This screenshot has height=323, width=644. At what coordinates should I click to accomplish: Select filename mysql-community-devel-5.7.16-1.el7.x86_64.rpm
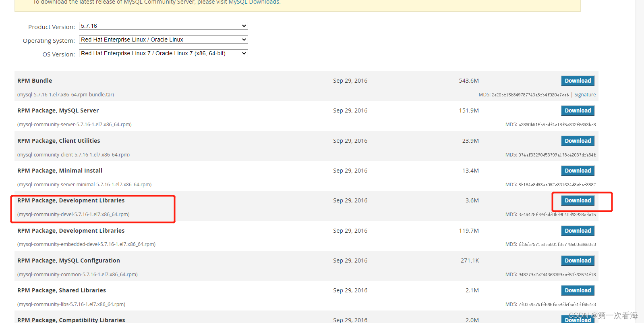[x=73, y=215]
